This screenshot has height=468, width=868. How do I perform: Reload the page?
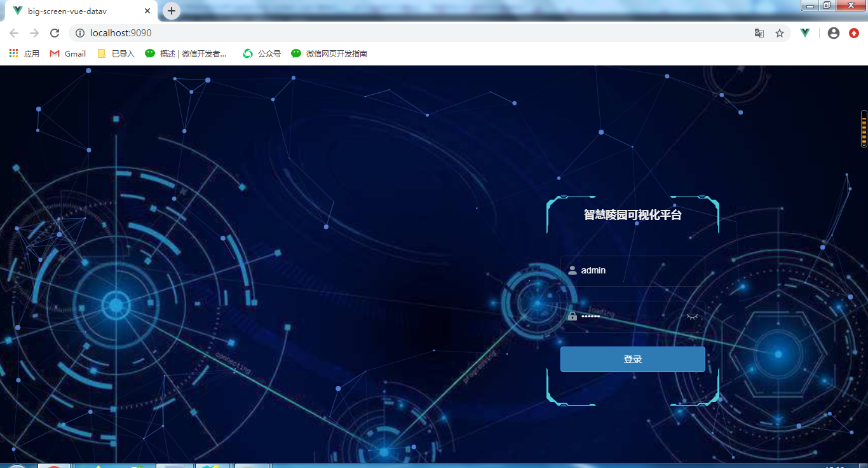(x=55, y=33)
